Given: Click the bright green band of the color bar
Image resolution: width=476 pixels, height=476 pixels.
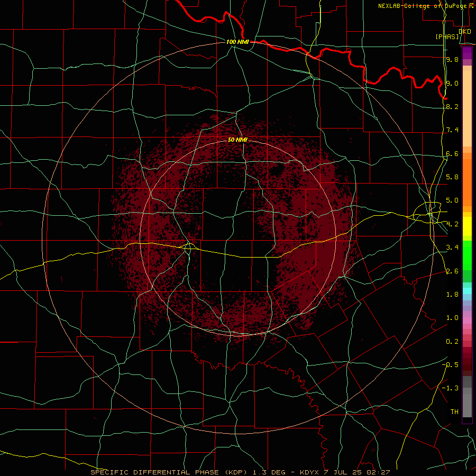Looking at the screenshot, I should 467,255.
